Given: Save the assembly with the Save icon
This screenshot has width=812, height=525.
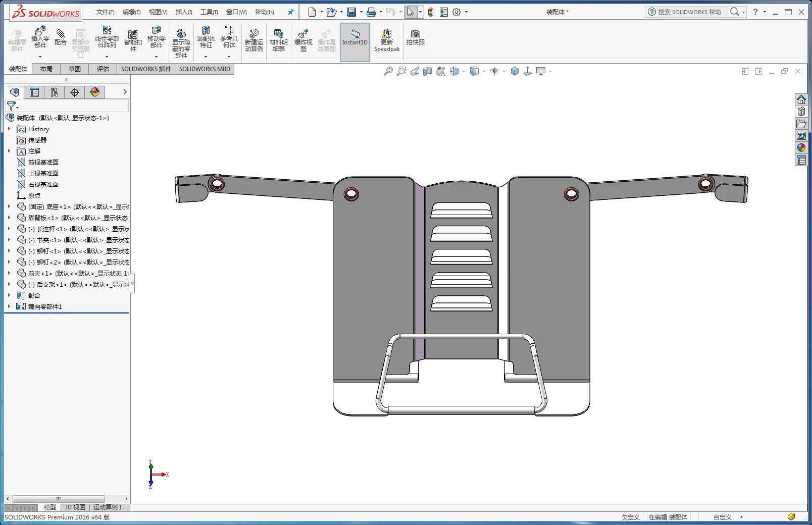Looking at the screenshot, I should tap(351, 12).
